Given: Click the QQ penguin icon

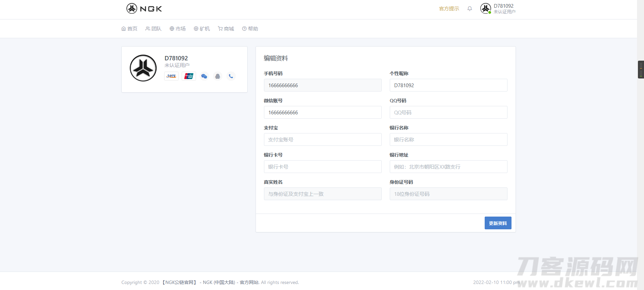Looking at the screenshot, I should pos(218,76).
